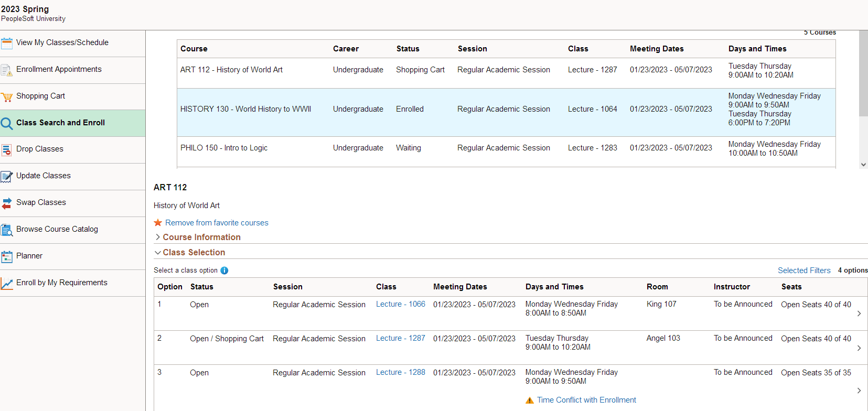Click the Enrolled status for HISTORY 130
The width and height of the screenshot is (868, 411).
click(x=410, y=109)
